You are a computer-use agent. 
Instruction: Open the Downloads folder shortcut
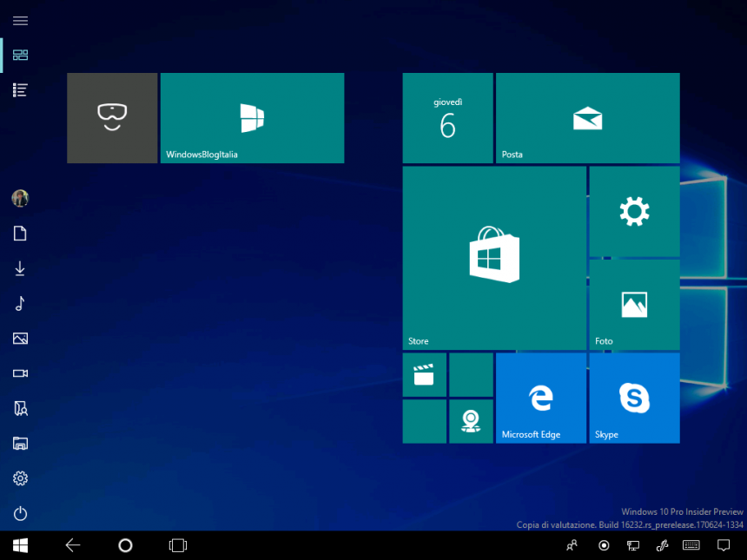point(20,268)
